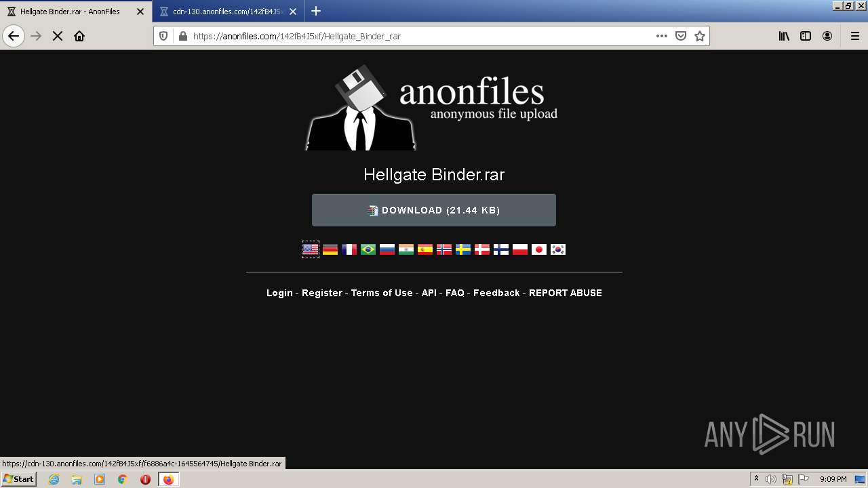Screen dimensions: 868x488
Task: Open the Register link
Action: pyautogui.click(x=322, y=293)
